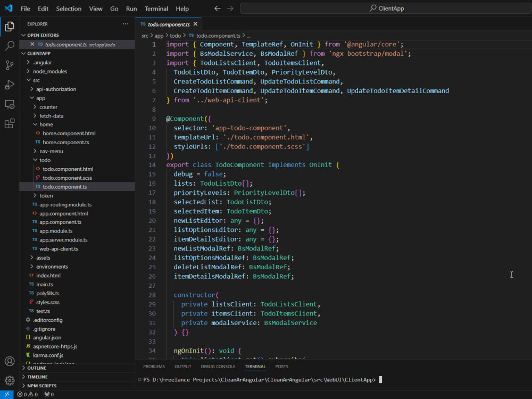Click the src breadcrumb in editor path
The width and height of the screenshot is (532, 399).
[145, 36]
